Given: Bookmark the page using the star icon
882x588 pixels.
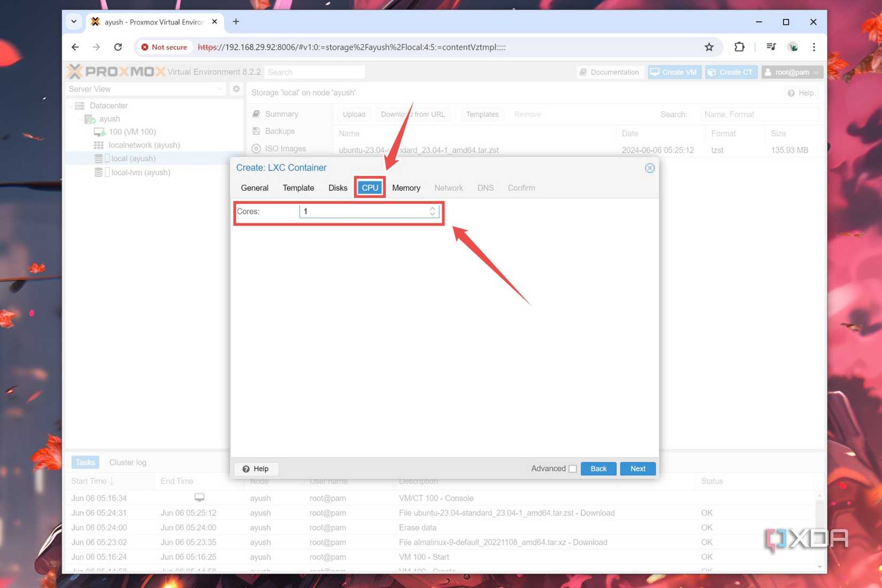Looking at the screenshot, I should tap(709, 47).
